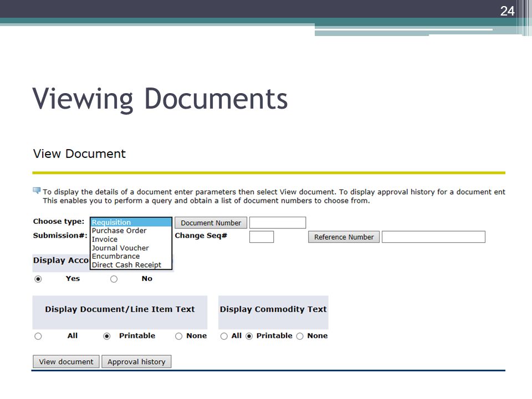The width and height of the screenshot is (532, 399).
Task: Click into the Change Seq# field
Action: [x=261, y=237]
